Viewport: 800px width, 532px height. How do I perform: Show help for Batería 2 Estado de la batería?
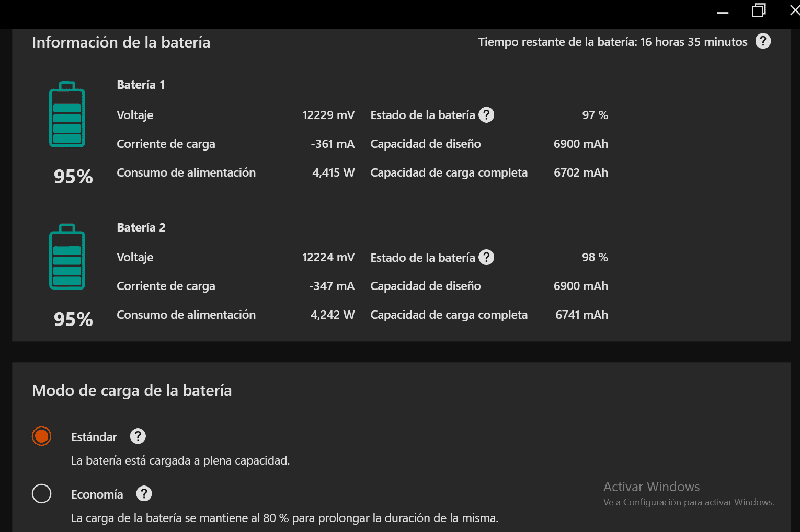click(486, 257)
